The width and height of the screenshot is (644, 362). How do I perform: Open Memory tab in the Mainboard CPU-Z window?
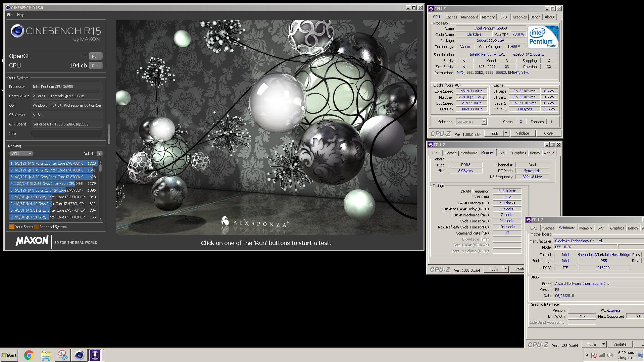click(586, 228)
